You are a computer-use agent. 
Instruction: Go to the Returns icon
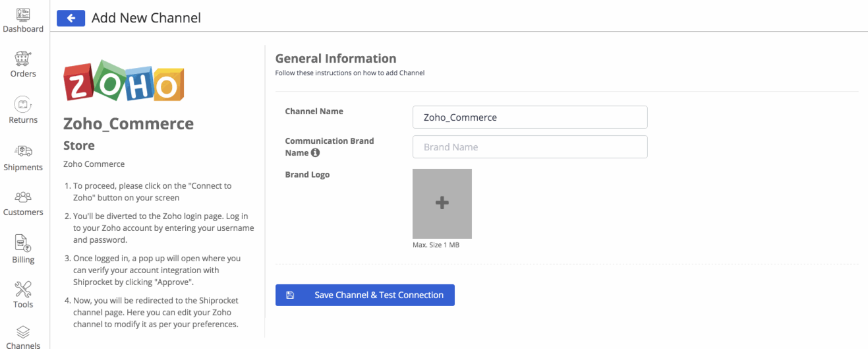click(x=23, y=105)
